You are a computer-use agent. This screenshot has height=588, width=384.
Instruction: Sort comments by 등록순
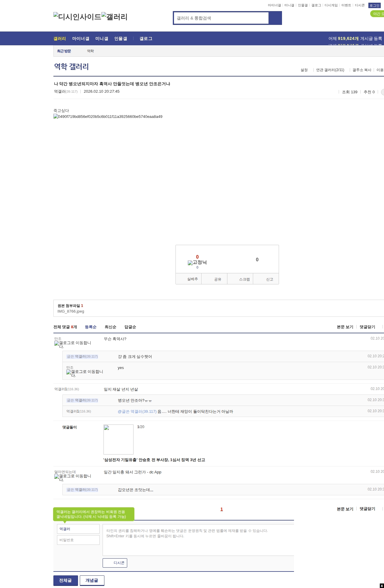[91, 327]
